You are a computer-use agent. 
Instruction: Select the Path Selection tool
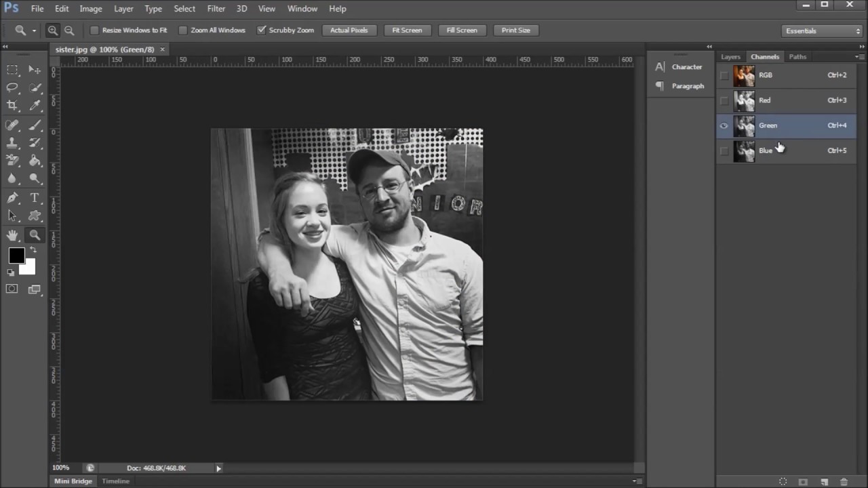point(12,216)
